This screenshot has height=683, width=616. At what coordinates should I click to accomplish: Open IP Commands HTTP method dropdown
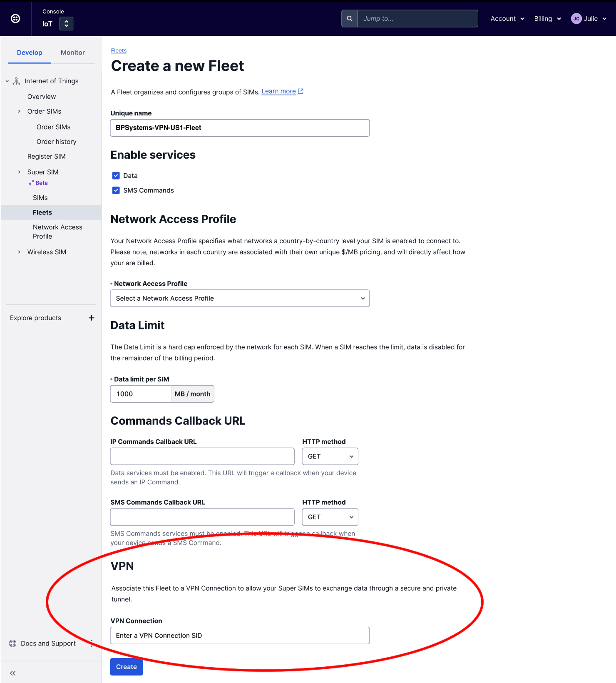coord(330,456)
